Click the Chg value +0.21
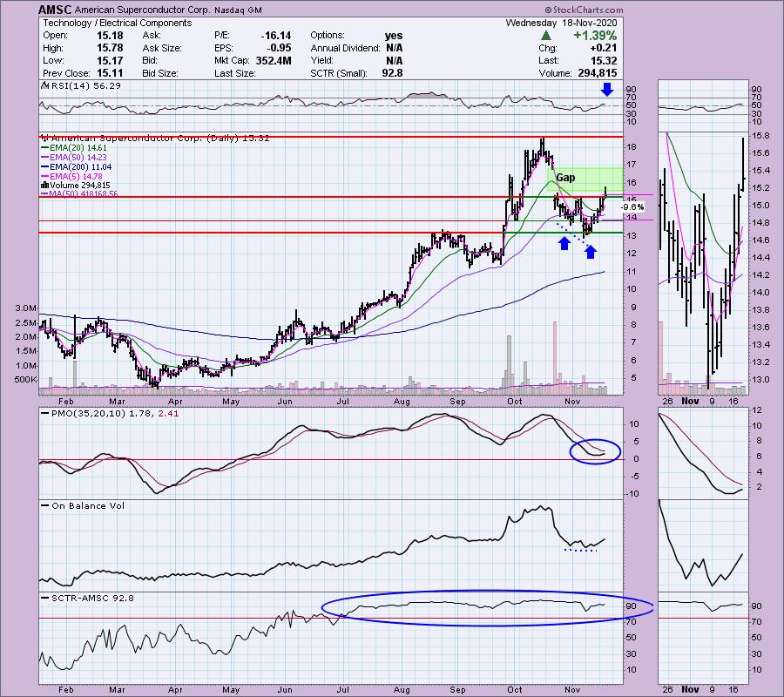This screenshot has width=784, height=697. [x=604, y=48]
